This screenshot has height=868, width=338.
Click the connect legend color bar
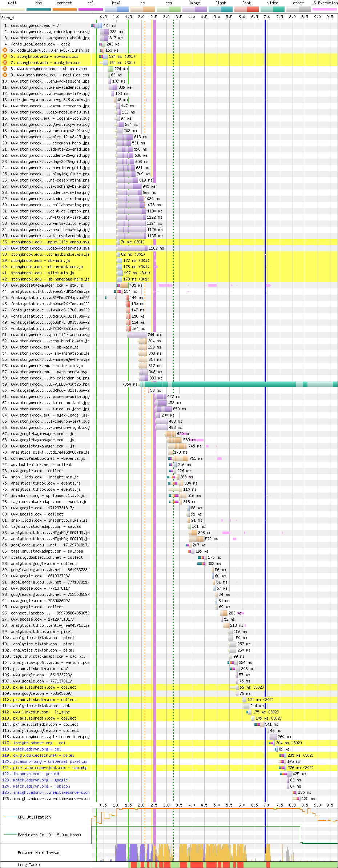(x=65, y=9)
